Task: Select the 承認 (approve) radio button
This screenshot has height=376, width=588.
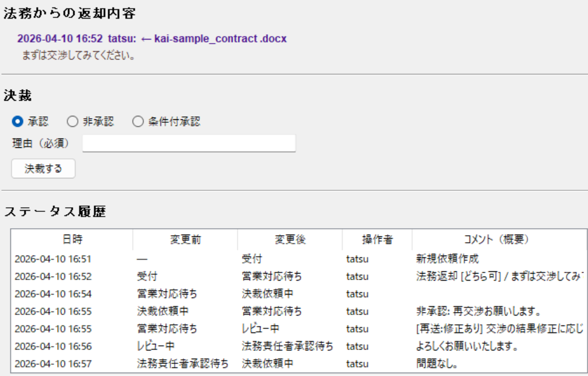Action: point(16,120)
